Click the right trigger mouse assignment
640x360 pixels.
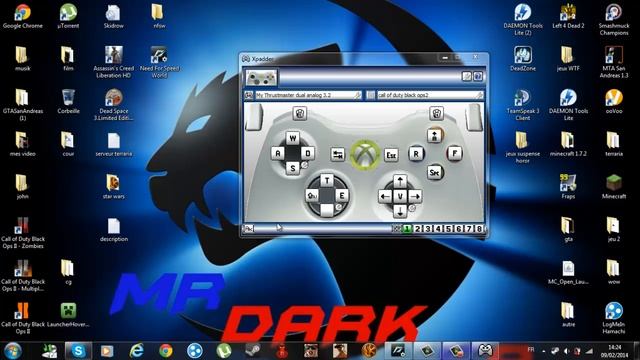[x=436, y=113]
